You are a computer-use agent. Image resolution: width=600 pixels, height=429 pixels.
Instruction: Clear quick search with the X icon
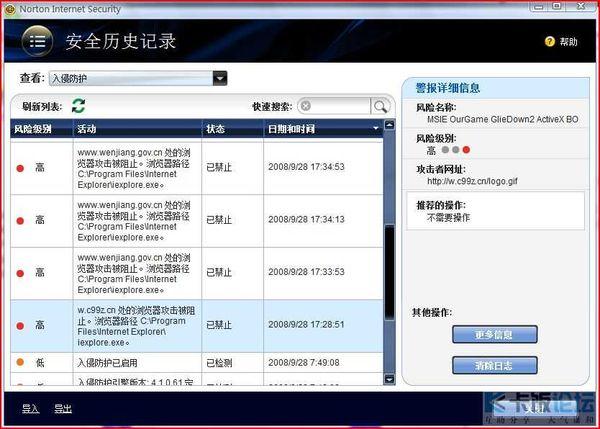(x=305, y=106)
